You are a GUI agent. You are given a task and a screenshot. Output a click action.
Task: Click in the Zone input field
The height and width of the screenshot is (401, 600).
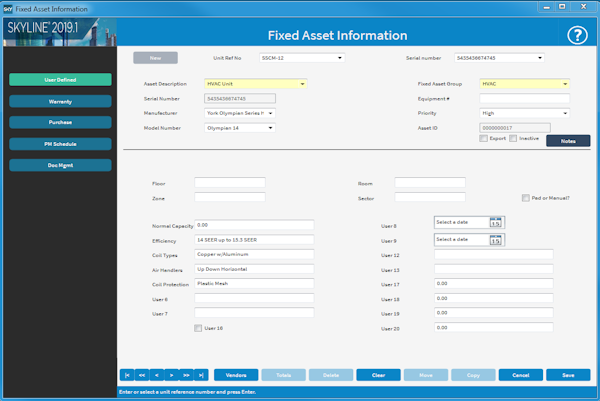230,197
